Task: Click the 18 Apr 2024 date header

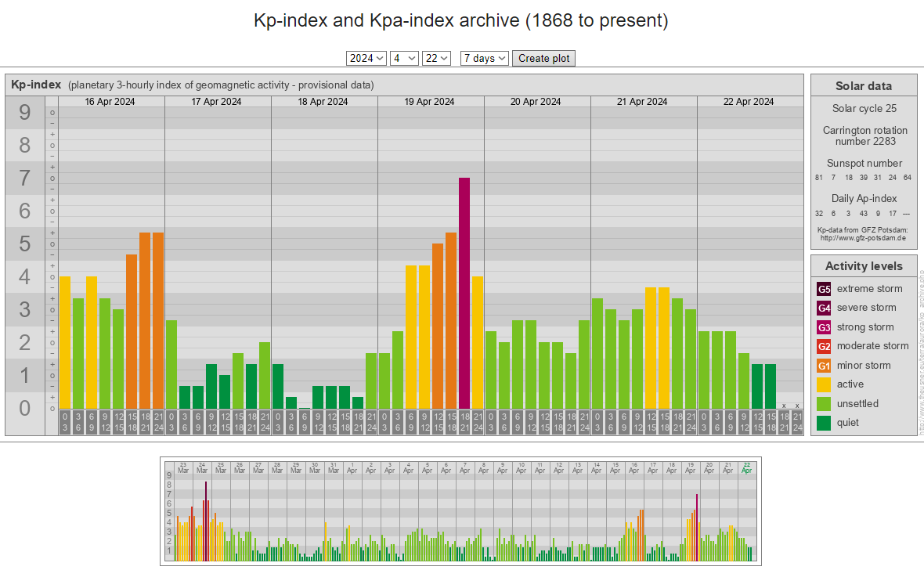Action: pyautogui.click(x=323, y=101)
